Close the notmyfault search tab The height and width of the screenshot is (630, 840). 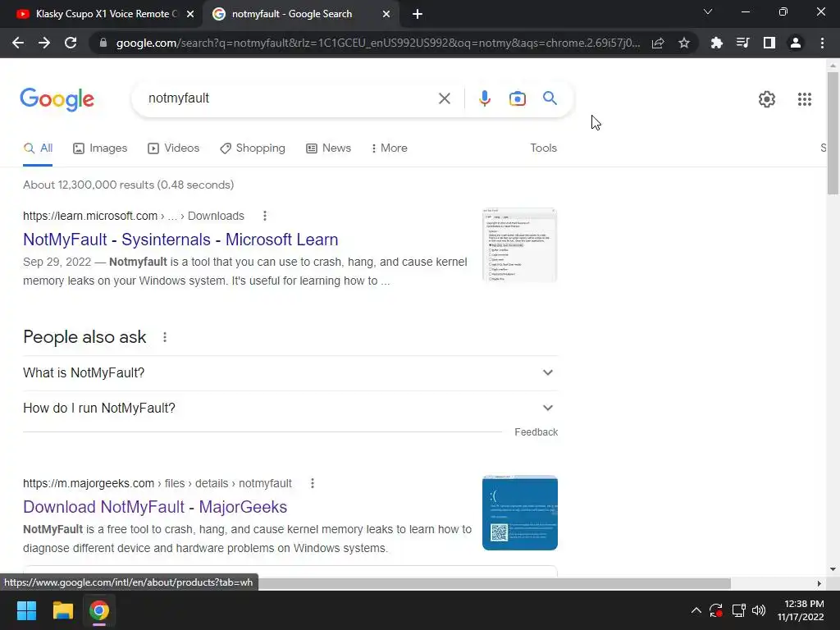click(x=386, y=14)
